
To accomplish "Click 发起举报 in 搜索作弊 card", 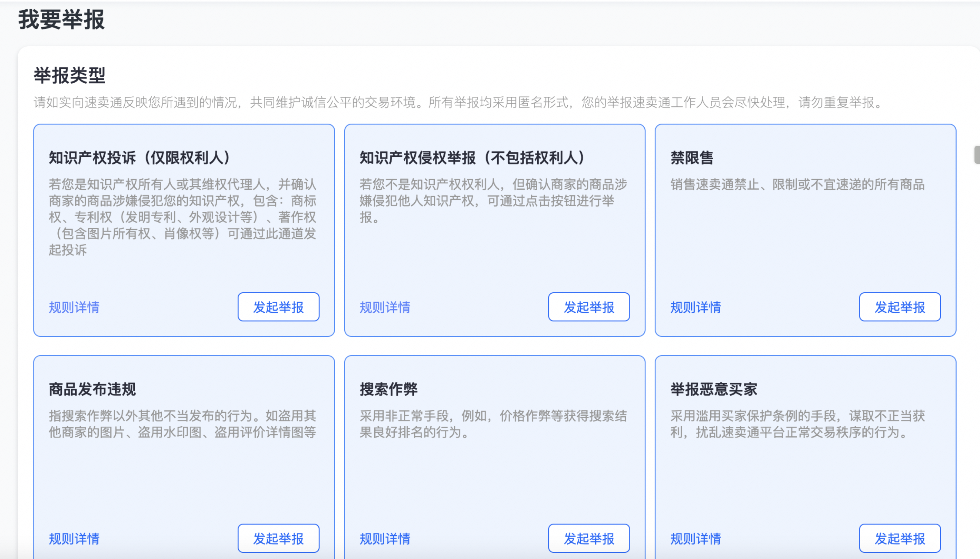I will click(x=589, y=538).
